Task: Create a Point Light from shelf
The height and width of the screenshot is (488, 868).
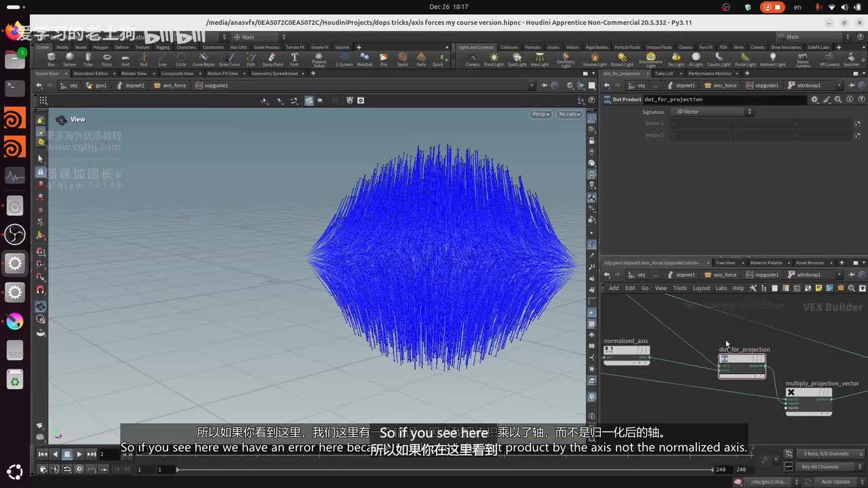Action: tap(493, 58)
